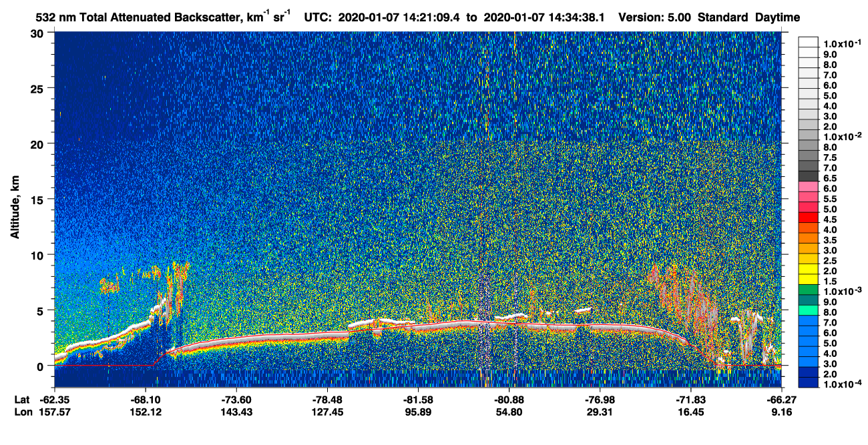The height and width of the screenshot is (445, 868).
Task: Click longitude value '54.80'
Action: click(x=509, y=412)
